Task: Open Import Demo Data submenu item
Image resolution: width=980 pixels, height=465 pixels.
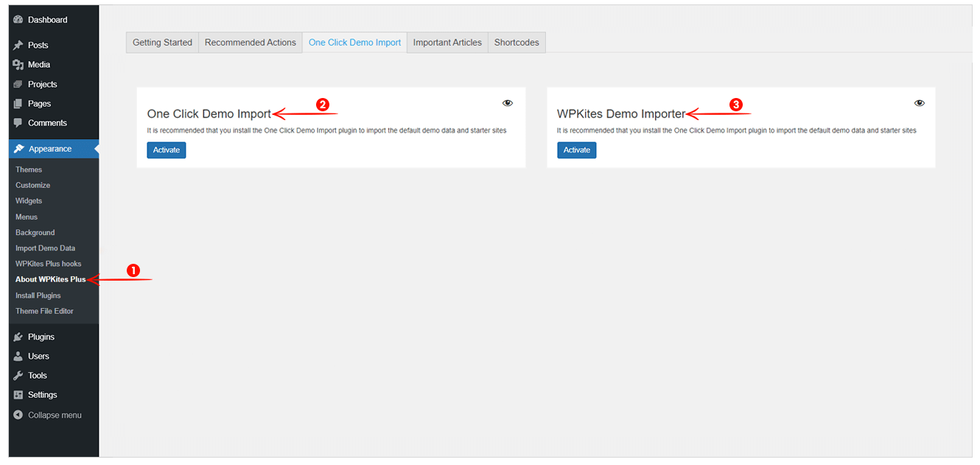Action: pos(45,248)
